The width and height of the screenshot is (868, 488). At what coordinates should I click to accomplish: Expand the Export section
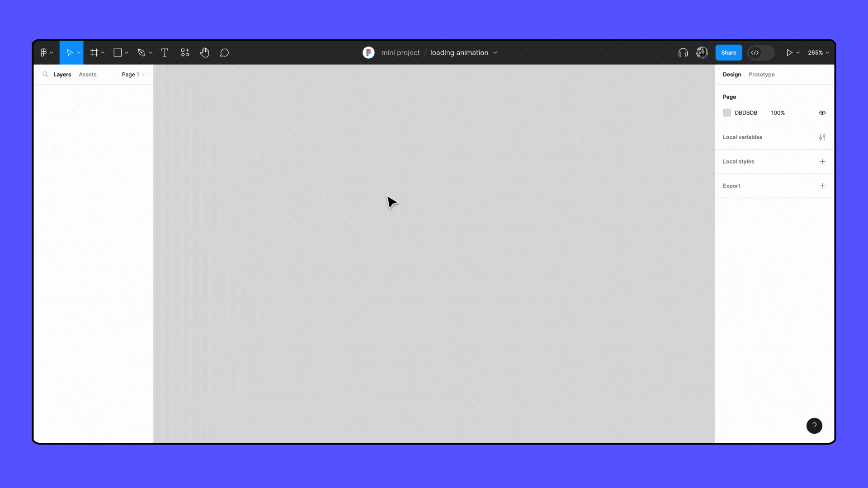click(x=822, y=185)
